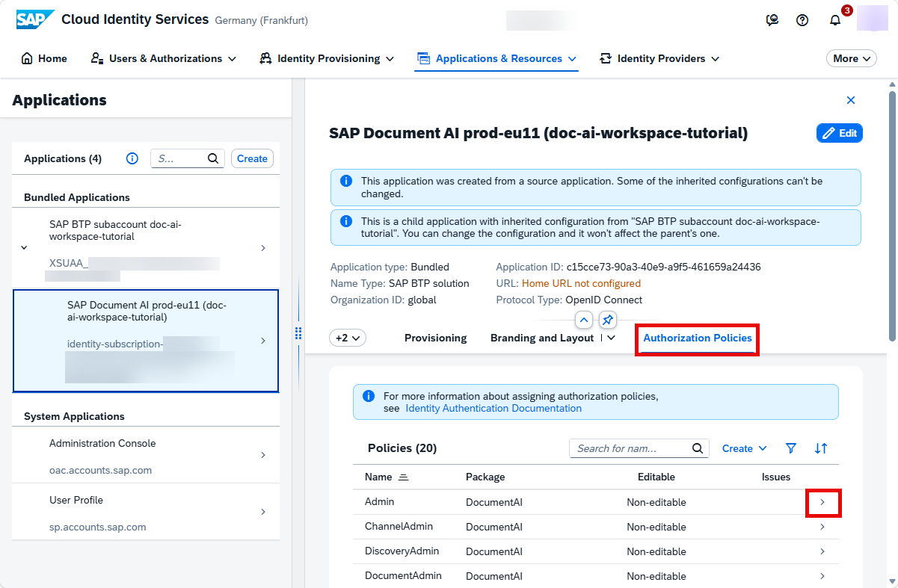Select the DiscoveryAdmin policy name
This screenshot has height=588, width=898.
pos(402,551)
